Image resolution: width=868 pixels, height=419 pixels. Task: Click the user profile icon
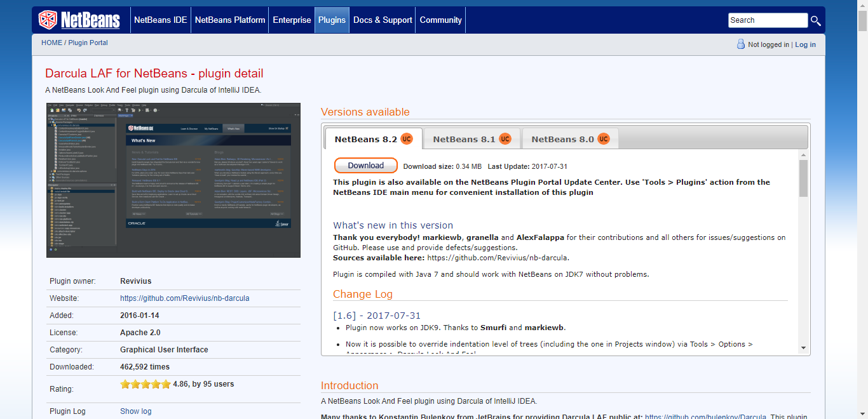pyautogui.click(x=740, y=44)
